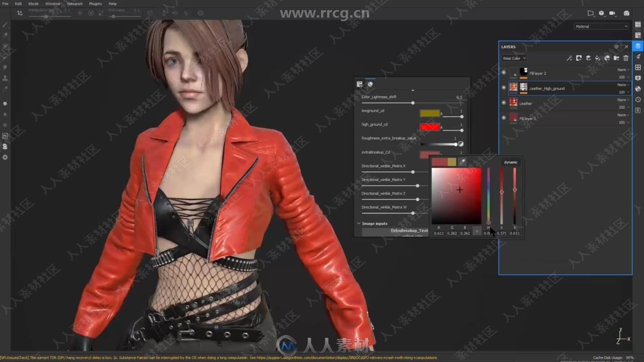Open the properties fill tab icon
Viewport: 644px width, 362px height.
(359, 84)
